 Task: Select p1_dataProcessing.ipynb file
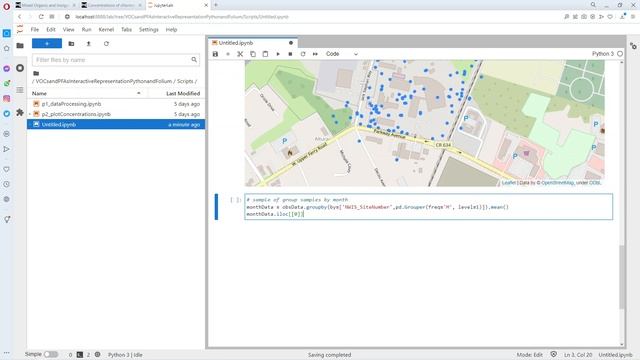pos(116,104)
